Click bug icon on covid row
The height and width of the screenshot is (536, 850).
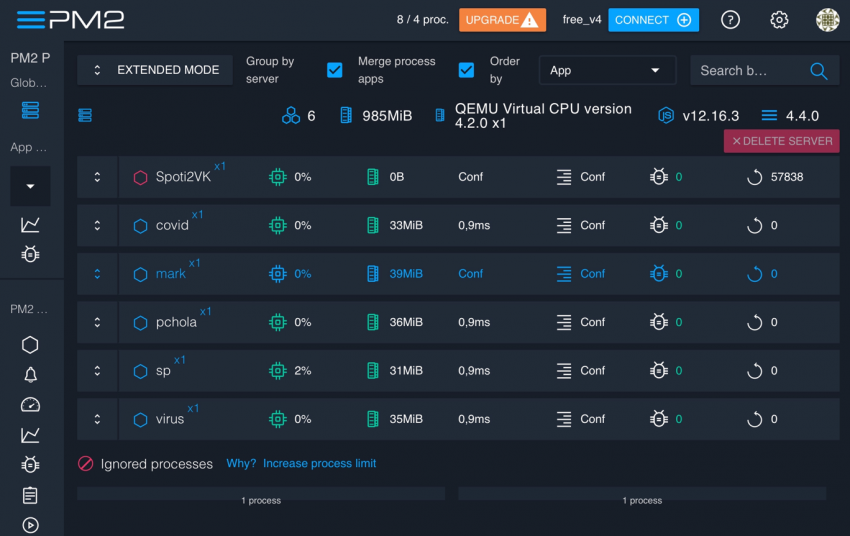click(658, 226)
